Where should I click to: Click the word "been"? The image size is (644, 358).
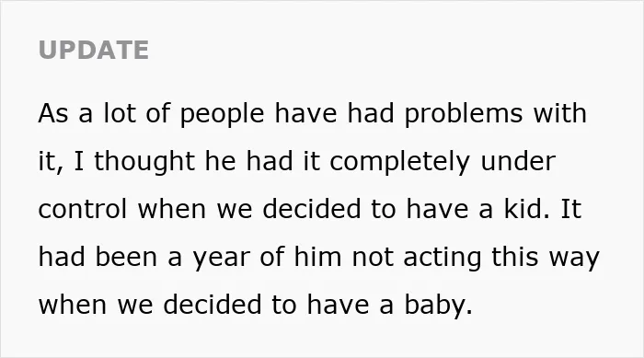[x=126, y=257]
